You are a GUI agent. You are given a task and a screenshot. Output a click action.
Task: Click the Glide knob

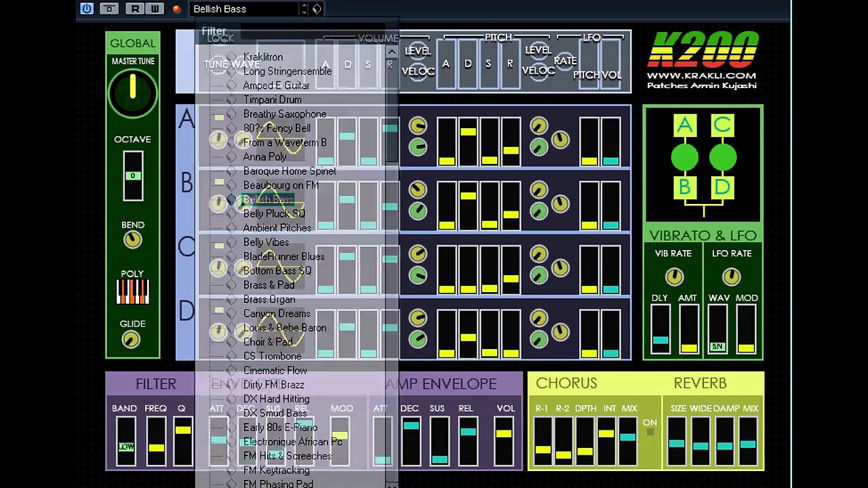pos(132,339)
